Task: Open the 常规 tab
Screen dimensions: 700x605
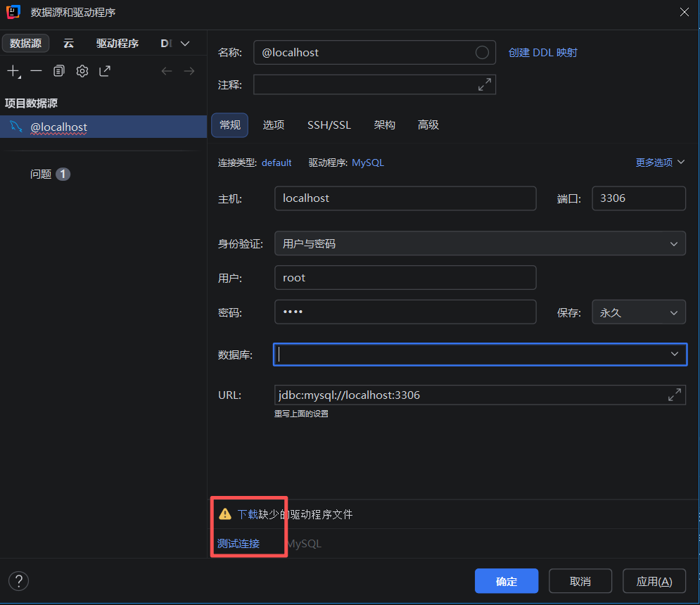Action: coord(230,125)
